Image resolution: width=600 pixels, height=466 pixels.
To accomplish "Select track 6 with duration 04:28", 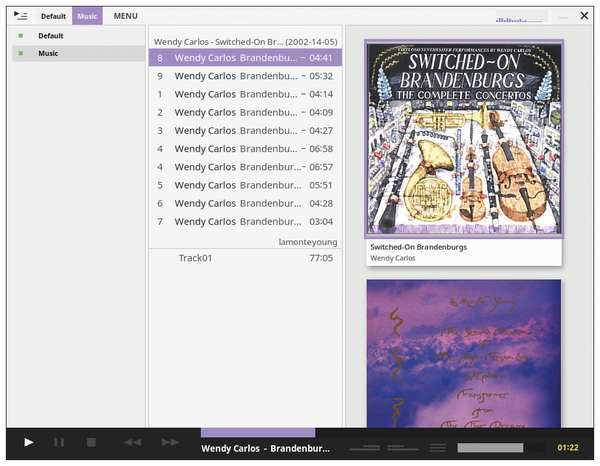I will pyautogui.click(x=245, y=203).
